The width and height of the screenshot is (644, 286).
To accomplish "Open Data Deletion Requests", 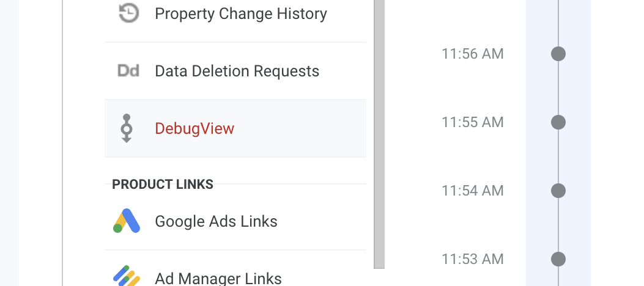I will pos(235,71).
